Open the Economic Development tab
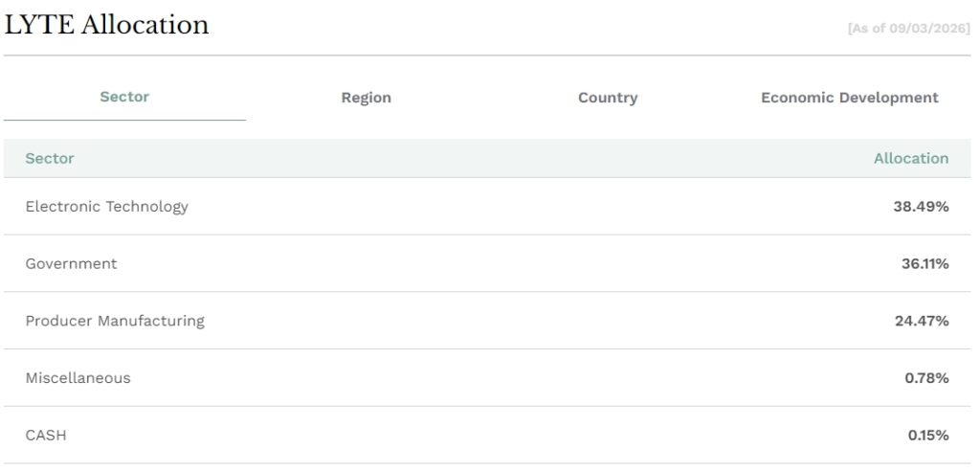 850,98
